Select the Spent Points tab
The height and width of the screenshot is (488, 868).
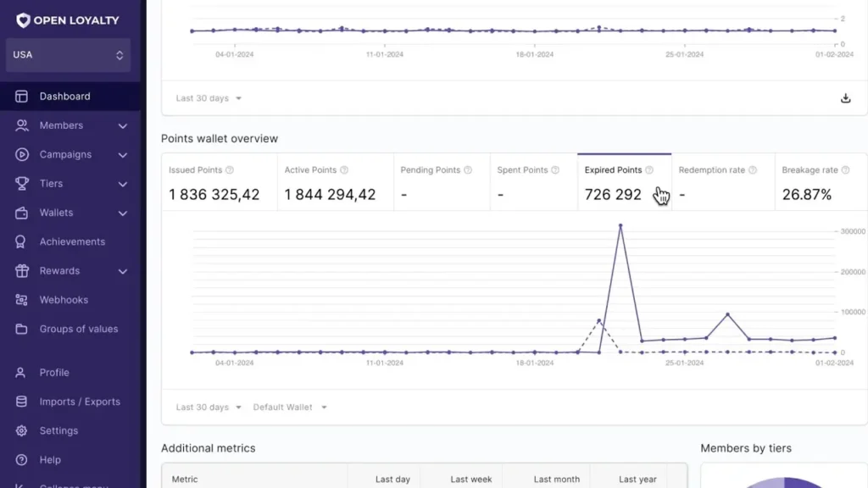click(534, 182)
